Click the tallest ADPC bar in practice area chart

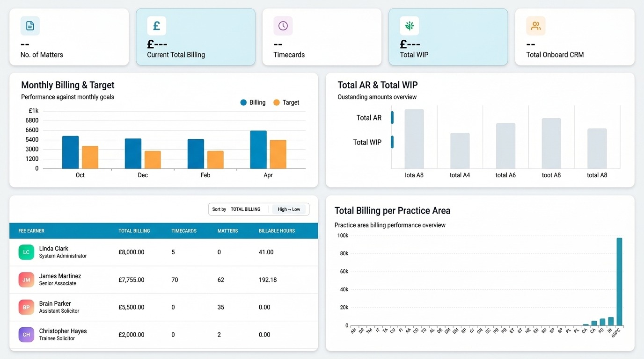619,281
